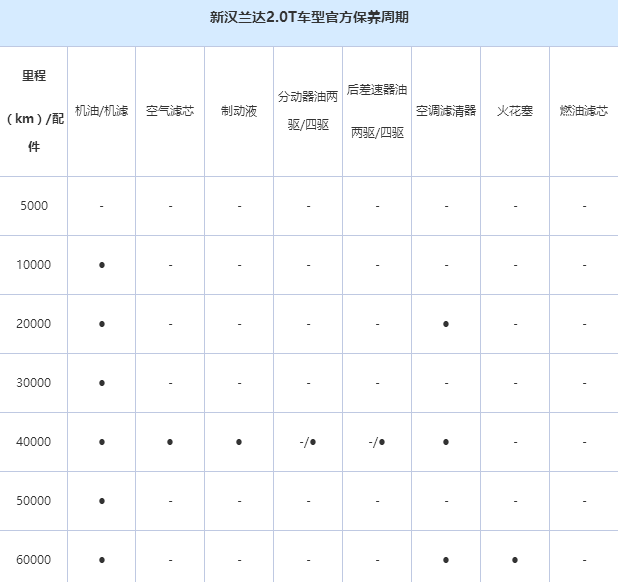
Task: Click the 制动液 dot in 40000 row
Action: tap(239, 442)
